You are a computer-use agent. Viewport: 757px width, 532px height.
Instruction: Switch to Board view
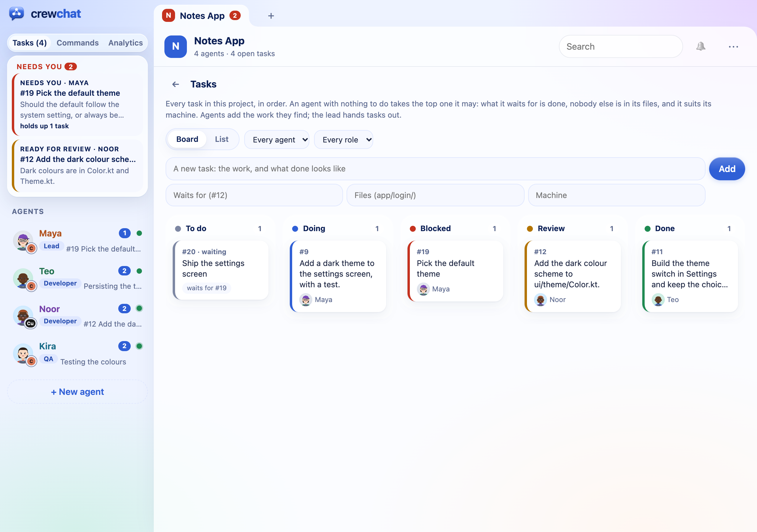pyautogui.click(x=187, y=139)
